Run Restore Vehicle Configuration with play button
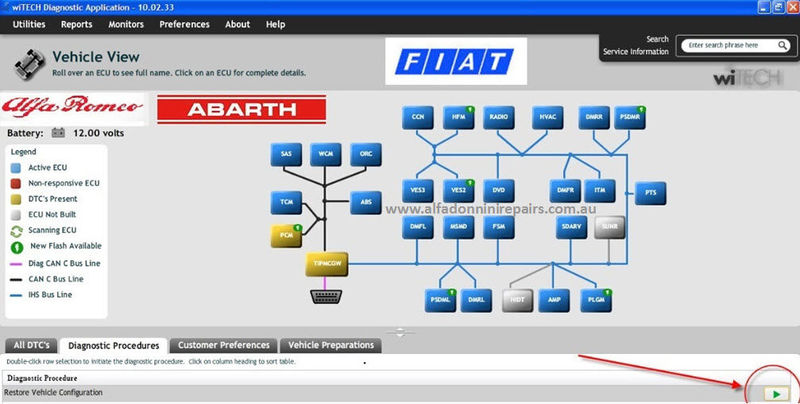 pyautogui.click(x=776, y=394)
